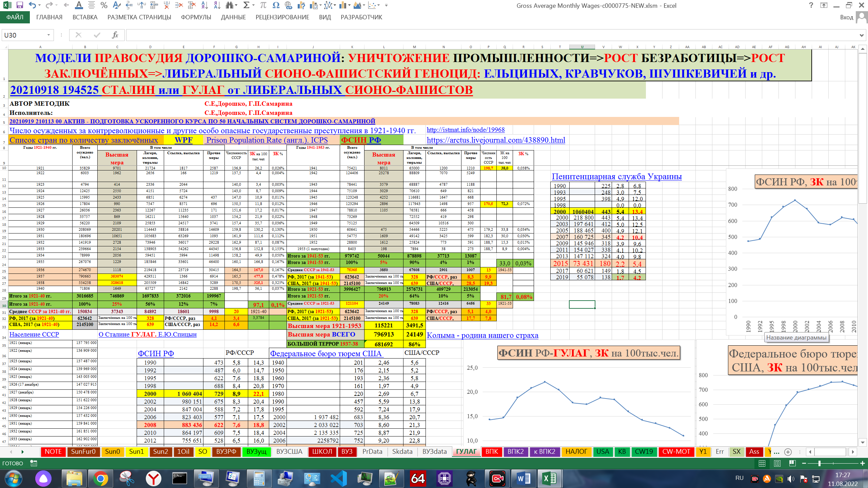The width and height of the screenshot is (868, 488).
Task: Open the ФОРМУЛЫ ribbon tab
Action: click(196, 17)
